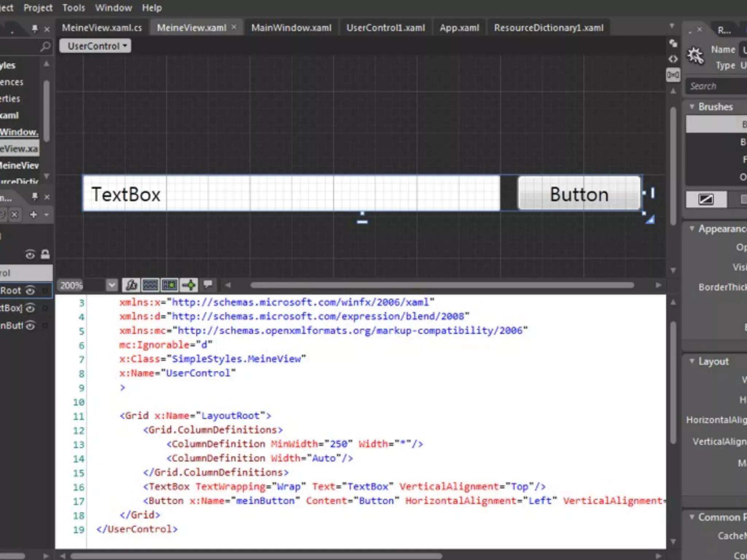Image resolution: width=747 pixels, height=560 pixels.
Task: Switch to MainWindow.xaml tab
Action: pos(291,28)
